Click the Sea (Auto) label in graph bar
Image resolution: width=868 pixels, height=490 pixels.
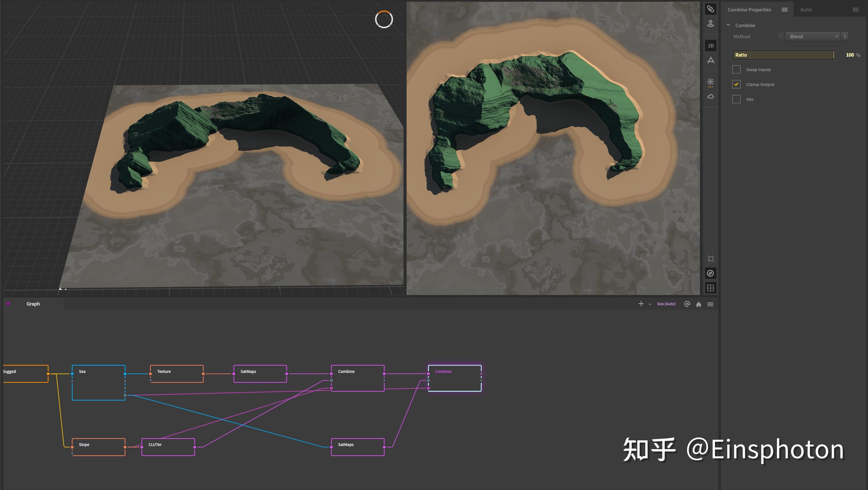(666, 304)
